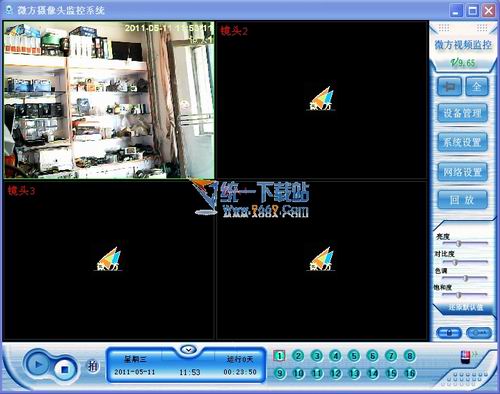The width and height of the screenshot is (500, 394).
Task: Click the camera/pin view button beside 全
Action: (449, 87)
